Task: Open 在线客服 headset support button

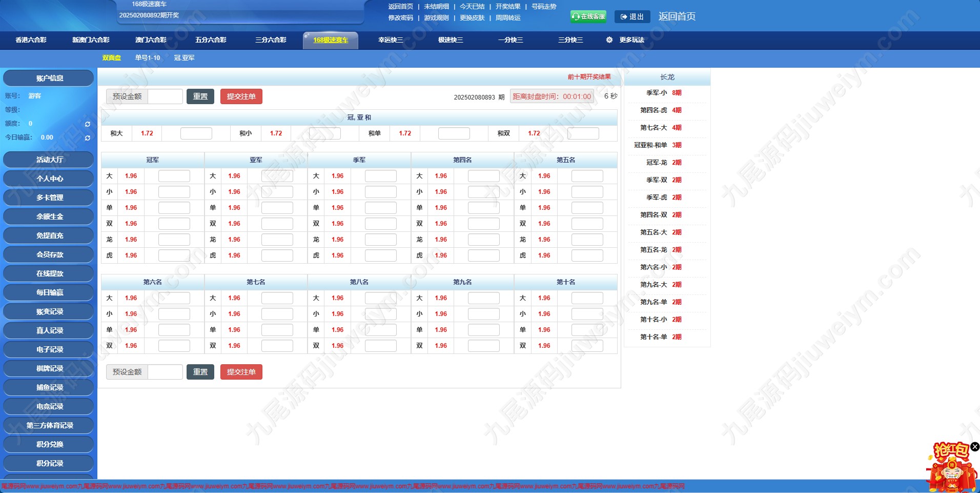Action: tap(588, 16)
